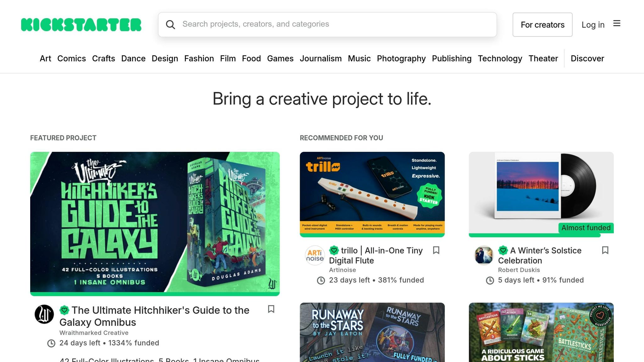644x362 pixels.
Task: Click the Discover link
Action: click(x=587, y=58)
